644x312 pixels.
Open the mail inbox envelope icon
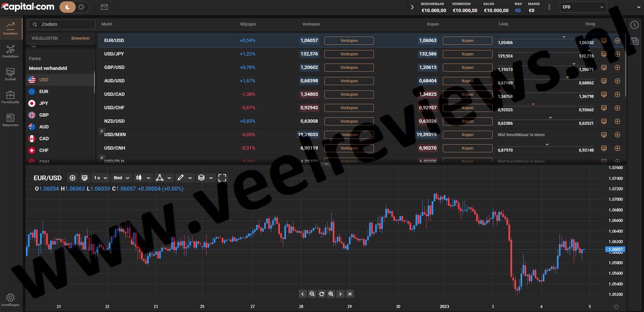click(x=104, y=7)
